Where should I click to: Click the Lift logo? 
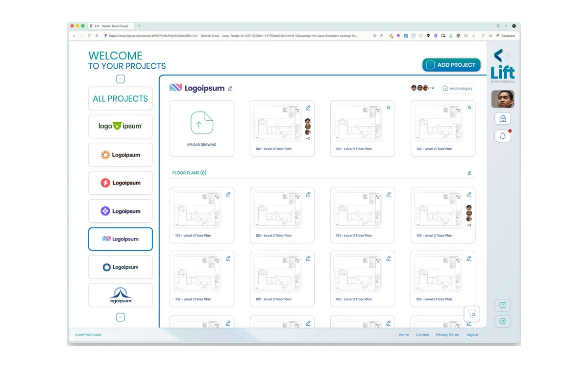(x=503, y=65)
